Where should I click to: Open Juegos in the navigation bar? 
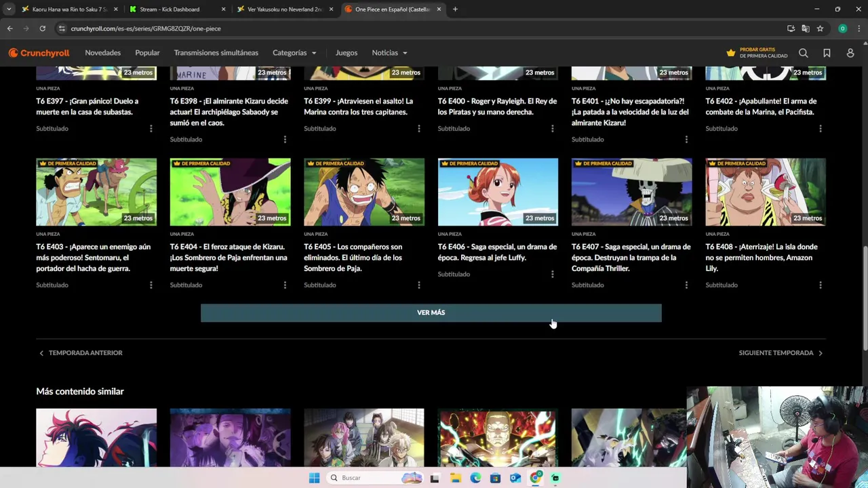click(x=346, y=53)
